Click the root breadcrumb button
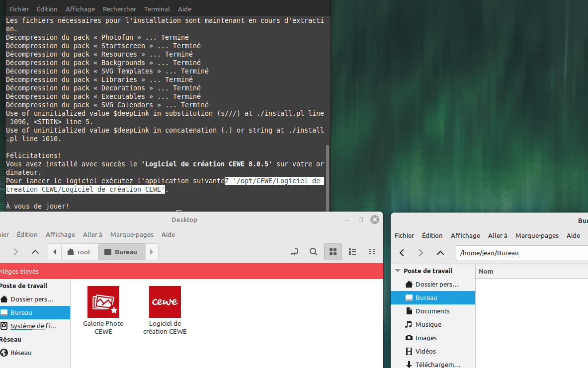This screenshot has width=588, height=368. click(x=80, y=252)
